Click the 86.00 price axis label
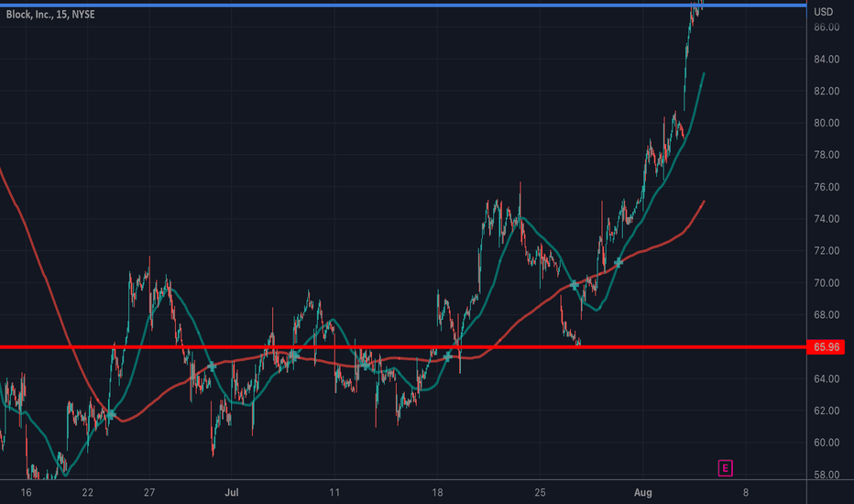Screen dimensions: 854x504 click(827, 27)
